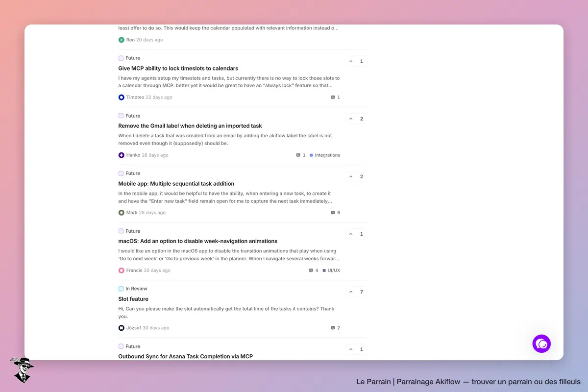Click "Timoteo" author name
Viewport: 588px width, 392px height.
point(135,98)
